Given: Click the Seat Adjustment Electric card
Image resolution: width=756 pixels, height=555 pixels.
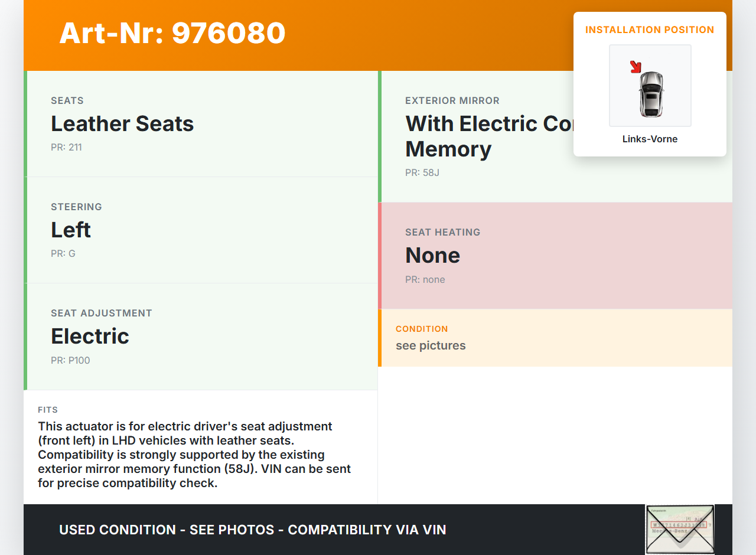Looking at the screenshot, I should click(x=201, y=337).
